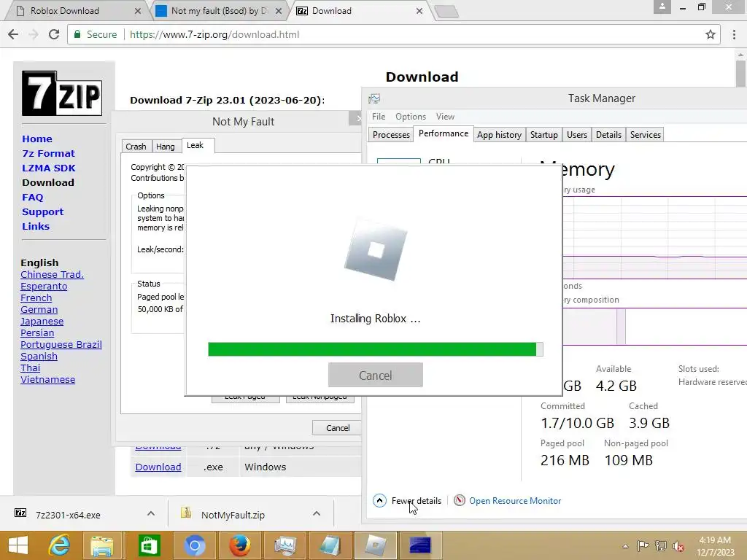The height and width of the screenshot is (560, 747).
Task: Click the NotMyFault.zip download file icon
Action: [186, 513]
